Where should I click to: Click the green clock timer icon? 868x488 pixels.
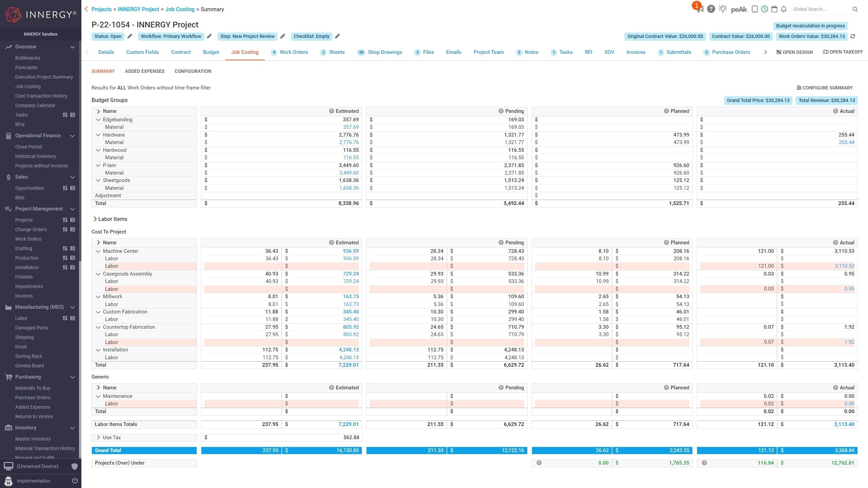(764, 9)
